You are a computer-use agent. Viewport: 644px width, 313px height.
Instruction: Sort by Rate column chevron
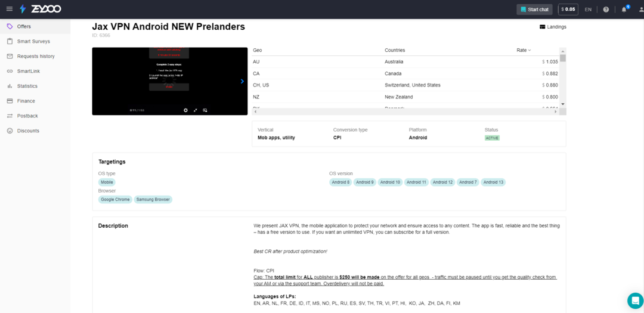click(530, 50)
